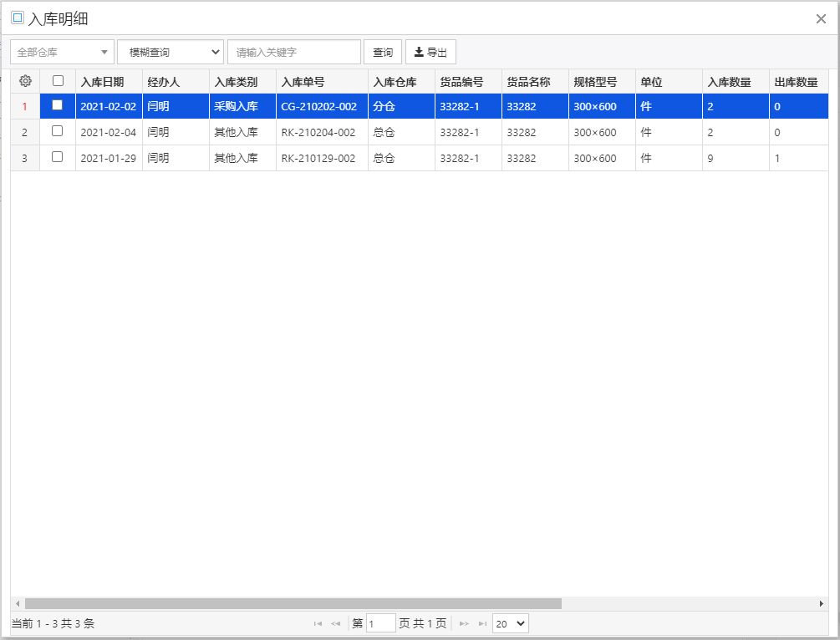Open the page size dropdown showing 20
Viewport: 840px width, 640px height.
(x=511, y=623)
